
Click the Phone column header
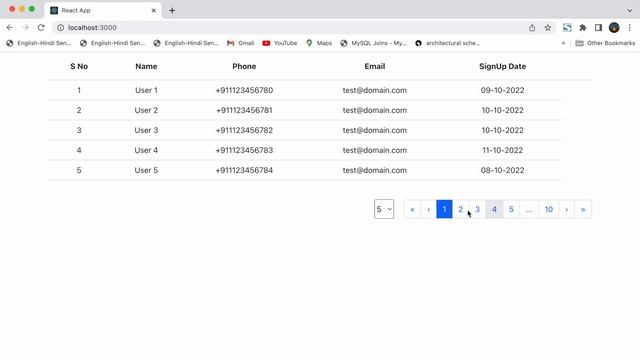coord(244,66)
